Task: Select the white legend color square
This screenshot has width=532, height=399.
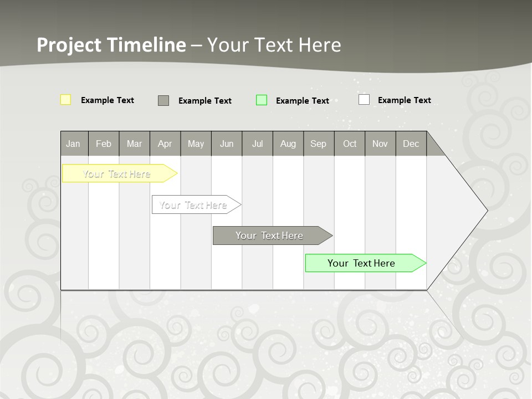Action: point(364,100)
